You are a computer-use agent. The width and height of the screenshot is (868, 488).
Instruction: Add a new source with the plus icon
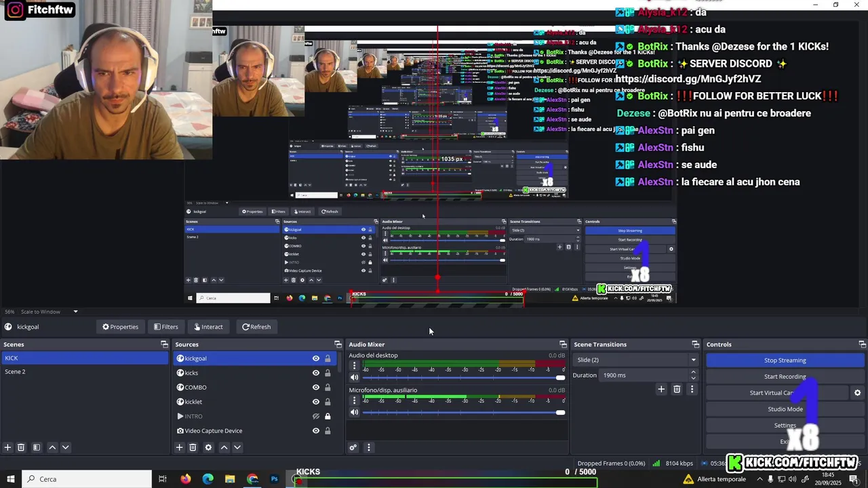pos(179,447)
